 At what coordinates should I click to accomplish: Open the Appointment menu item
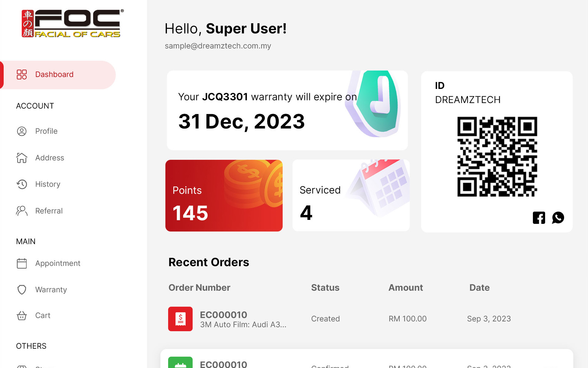(x=58, y=263)
